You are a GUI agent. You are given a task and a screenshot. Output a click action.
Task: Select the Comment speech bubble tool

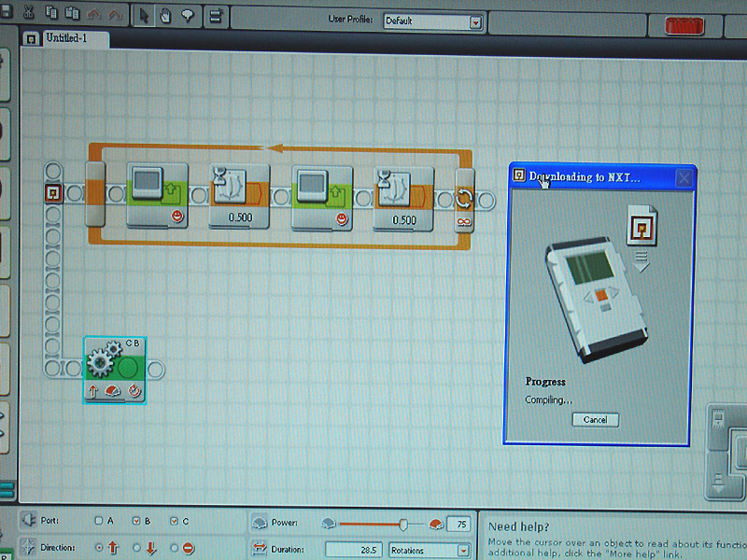click(188, 16)
